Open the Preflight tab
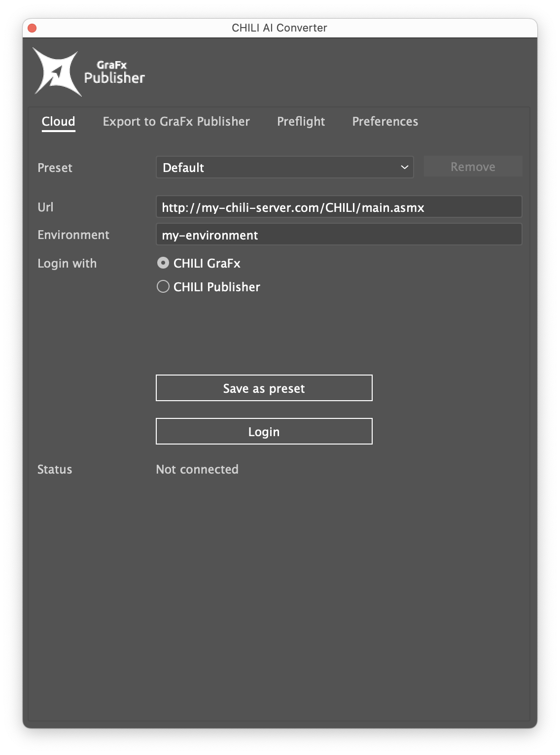This screenshot has height=755, width=560. 301,122
